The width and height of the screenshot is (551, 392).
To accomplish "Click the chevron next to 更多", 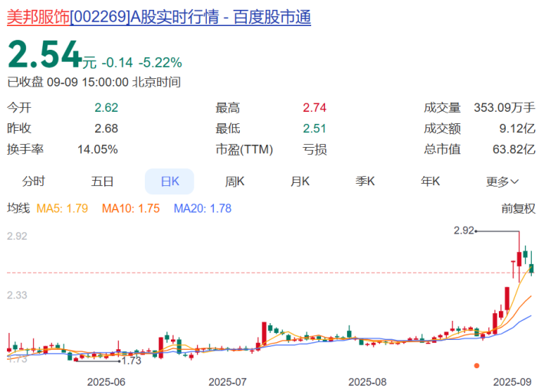I will [x=514, y=181].
